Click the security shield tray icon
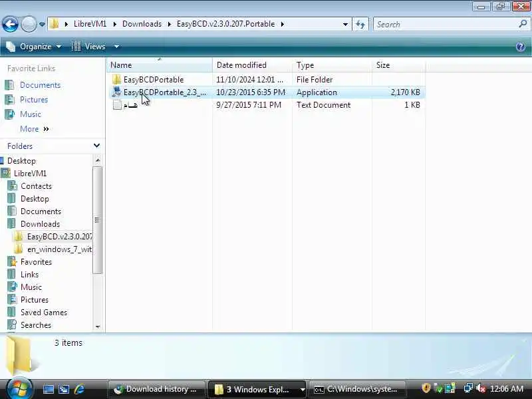 pos(426,388)
